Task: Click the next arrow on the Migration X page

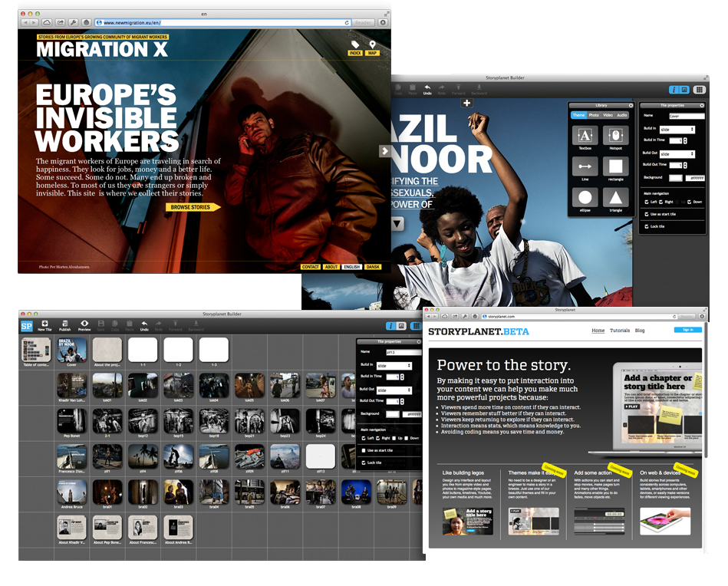Action: point(384,151)
